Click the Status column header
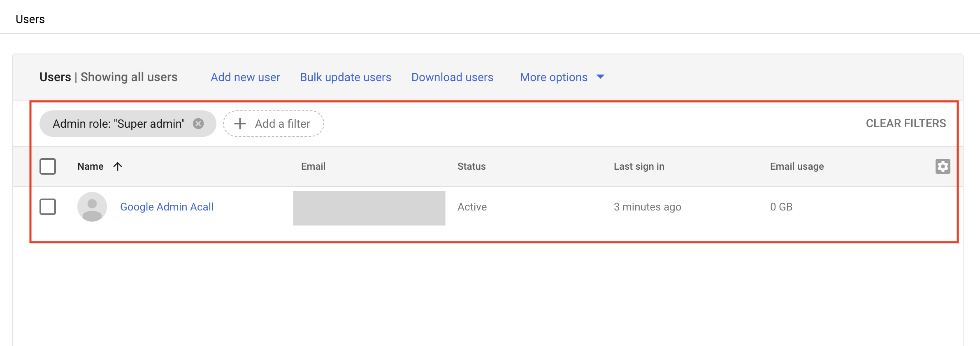The height and width of the screenshot is (346, 980). [471, 166]
